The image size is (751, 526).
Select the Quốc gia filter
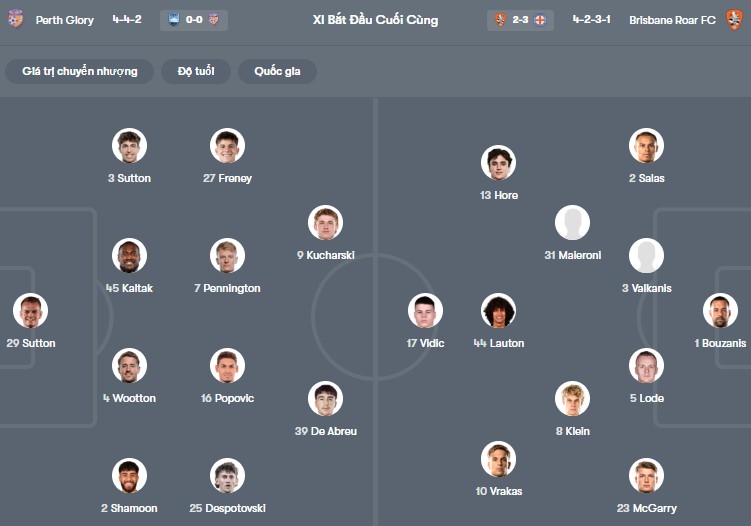pos(277,71)
